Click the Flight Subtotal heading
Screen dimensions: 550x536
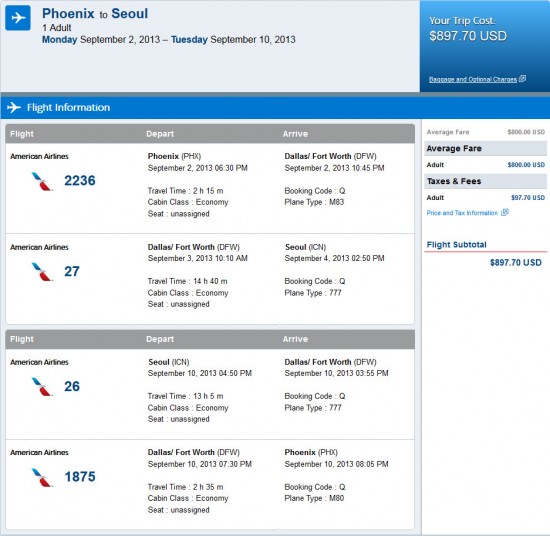pyautogui.click(x=456, y=244)
